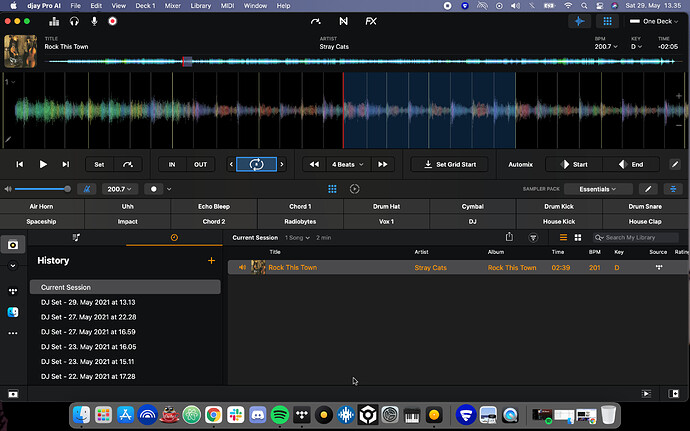
Task: Toggle the metronome sync button
Action: pyautogui.click(x=87, y=189)
